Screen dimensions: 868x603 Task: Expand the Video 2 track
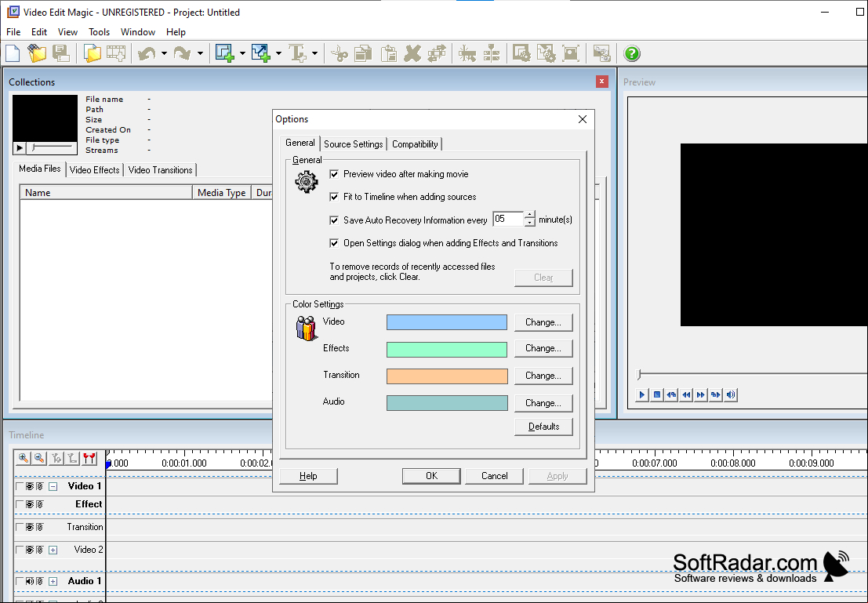point(53,550)
